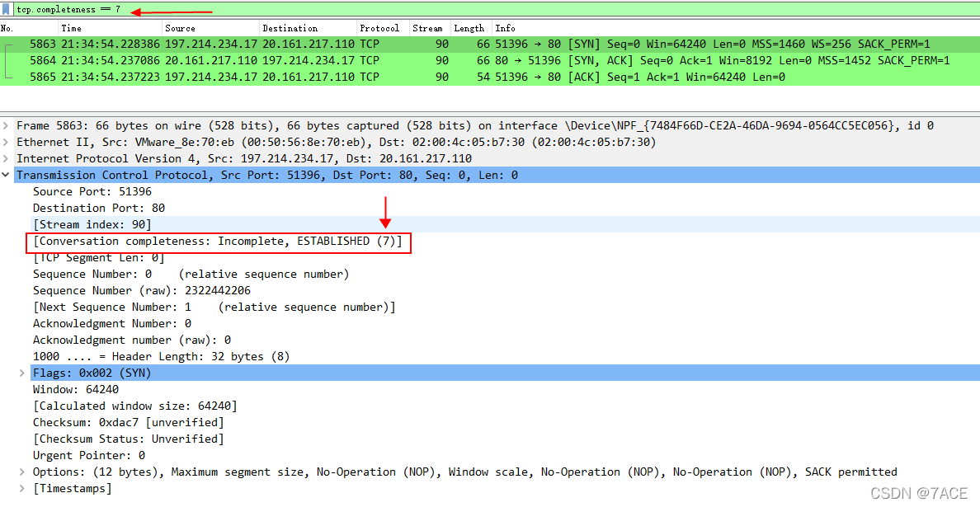Select Sequence Number (raw) 2322442206 field
The image size is (980, 507).
(x=142, y=290)
